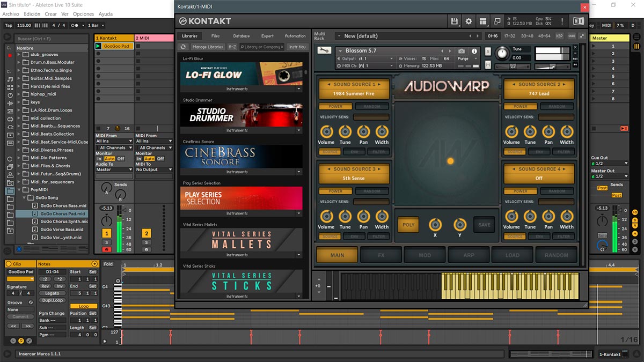
Task: Click the 1984 Summer Fire sound selector
Action: (354, 94)
